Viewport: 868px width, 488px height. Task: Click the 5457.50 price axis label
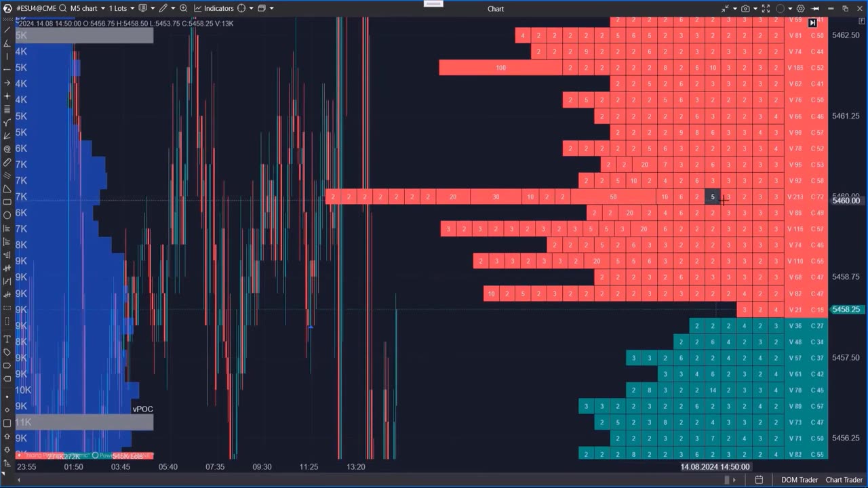point(845,358)
